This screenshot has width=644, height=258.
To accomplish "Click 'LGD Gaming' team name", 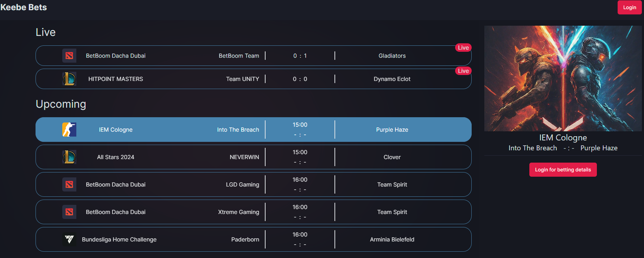I will coord(243,184).
